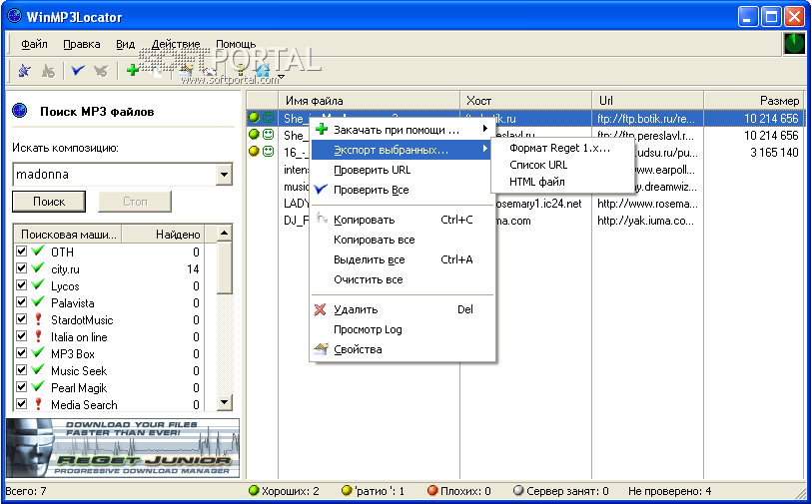This screenshot has width=812, height=504.
Task: Open Свойства from the context menu
Action: coord(403,349)
